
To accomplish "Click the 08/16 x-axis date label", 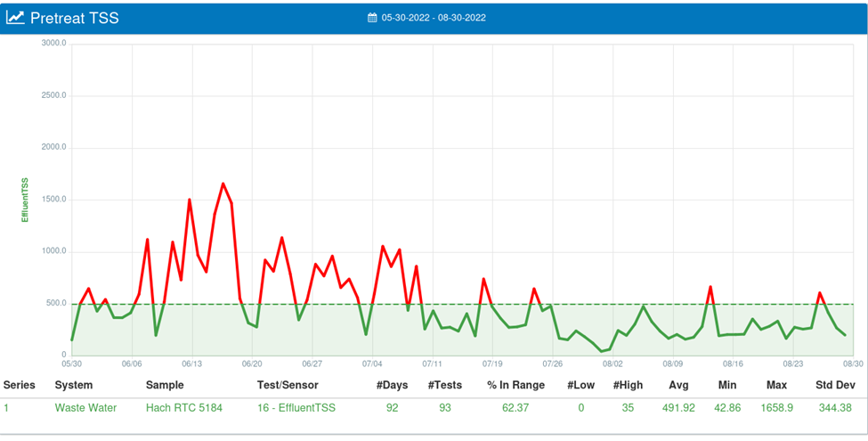I will pos(733,363).
